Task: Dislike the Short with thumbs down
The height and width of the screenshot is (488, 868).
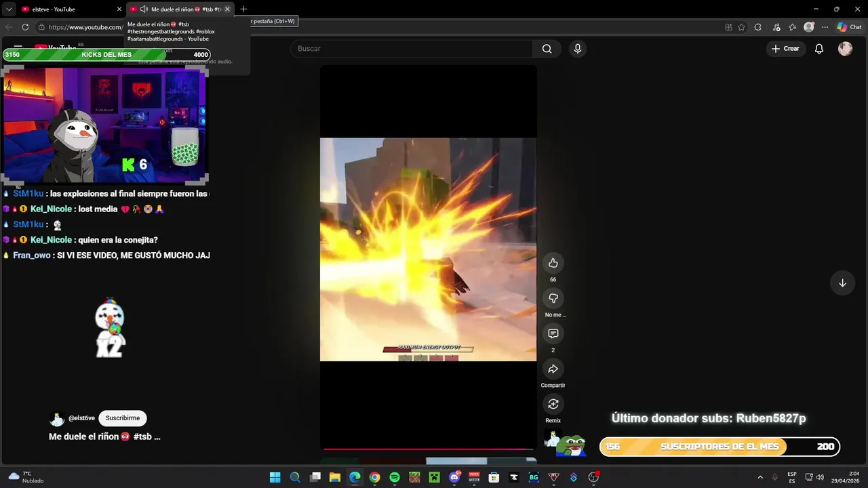Action: [x=553, y=298]
